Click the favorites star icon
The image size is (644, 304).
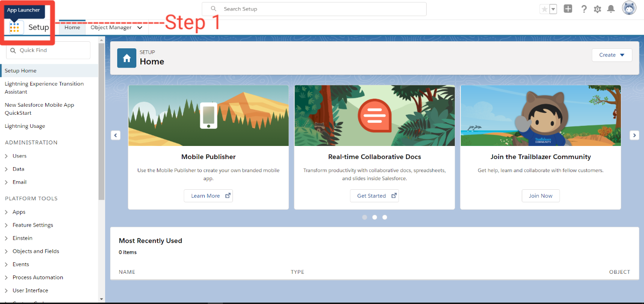[545, 9]
